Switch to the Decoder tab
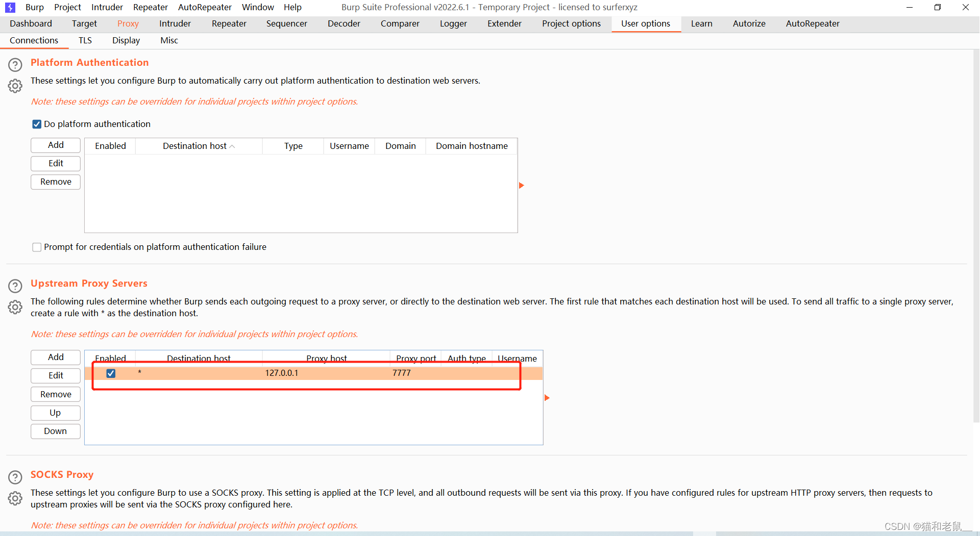The height and width of the screenshot is (536, 980). click(344, 23)
